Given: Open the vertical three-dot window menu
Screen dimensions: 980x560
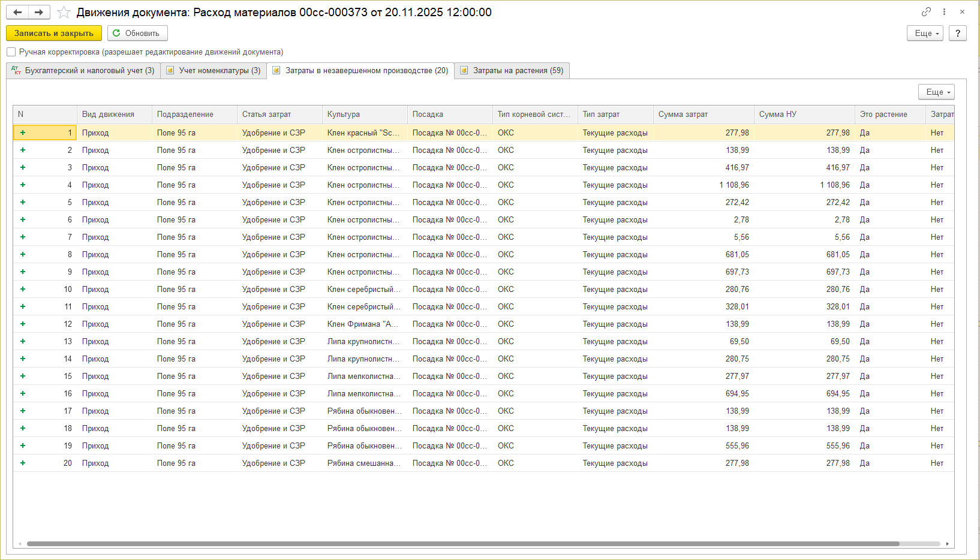Looking at the screenshot, I should (944, 12).
